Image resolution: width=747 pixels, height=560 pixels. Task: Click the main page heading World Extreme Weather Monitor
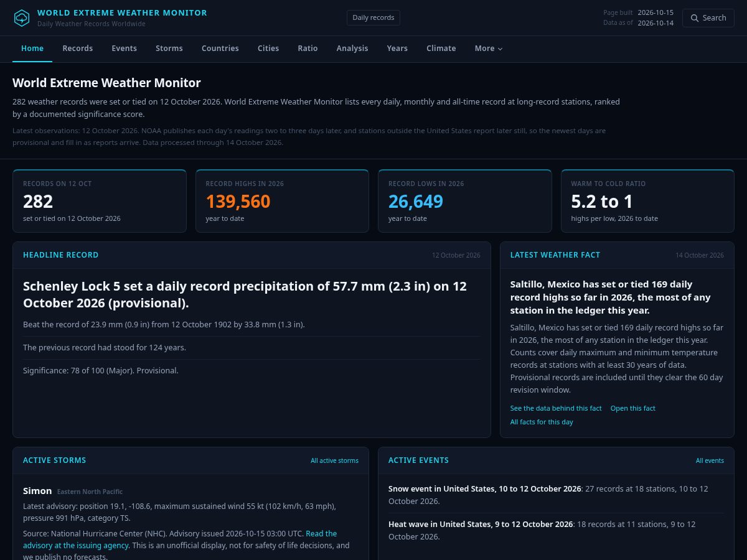[106, 83]
